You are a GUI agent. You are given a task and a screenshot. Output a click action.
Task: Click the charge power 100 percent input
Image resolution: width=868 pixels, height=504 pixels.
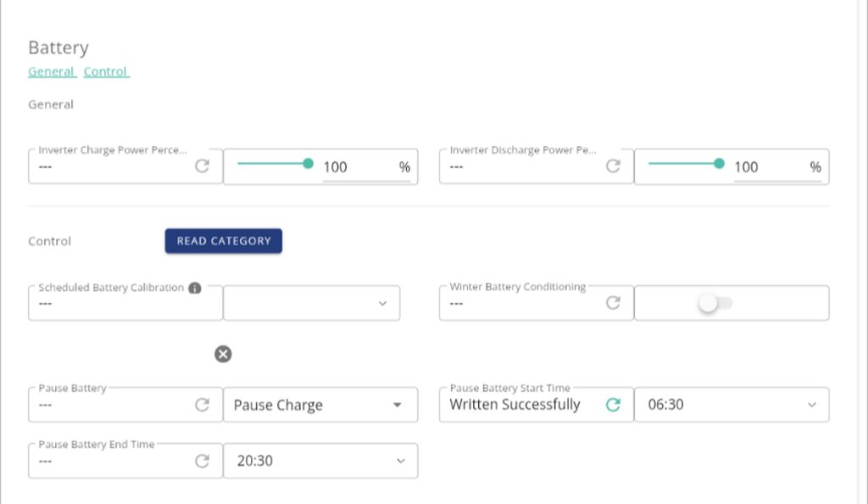point(356,167)
